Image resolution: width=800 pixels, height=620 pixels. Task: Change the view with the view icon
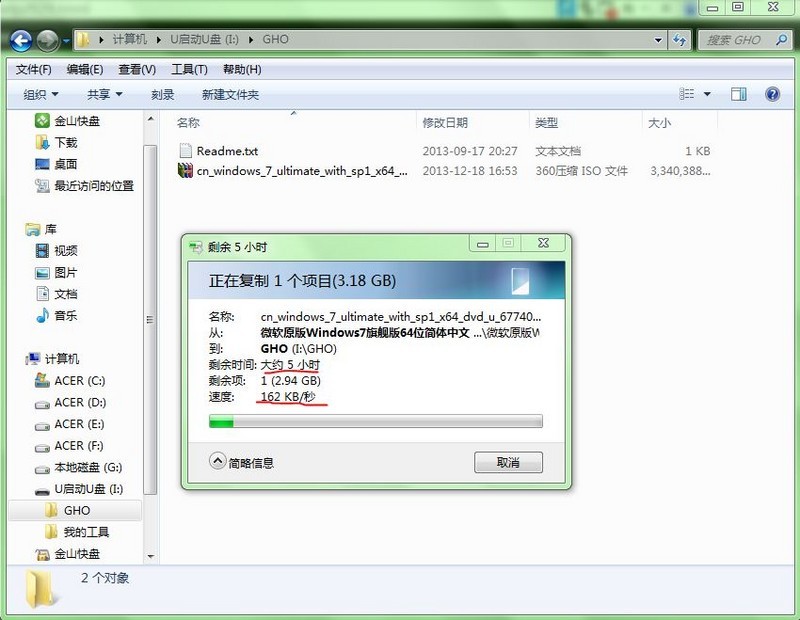tap(686, 94)
